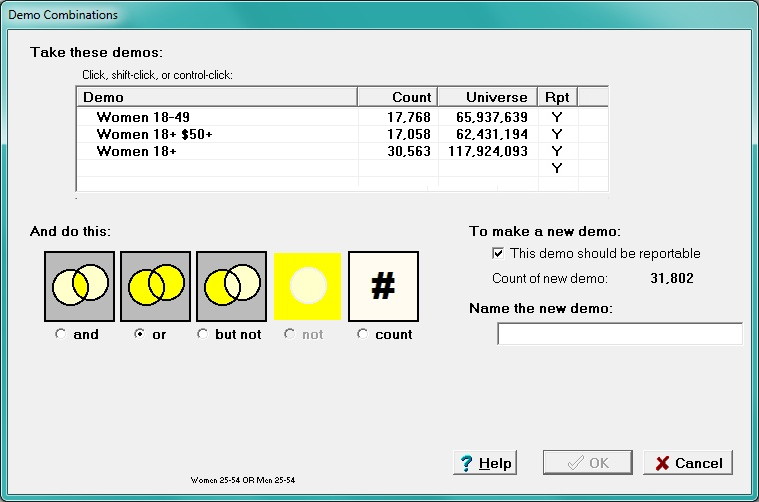Click Rpt 'Y' in Women 18+ $50+ row
The image size is (759, 502).
[557, 134]
